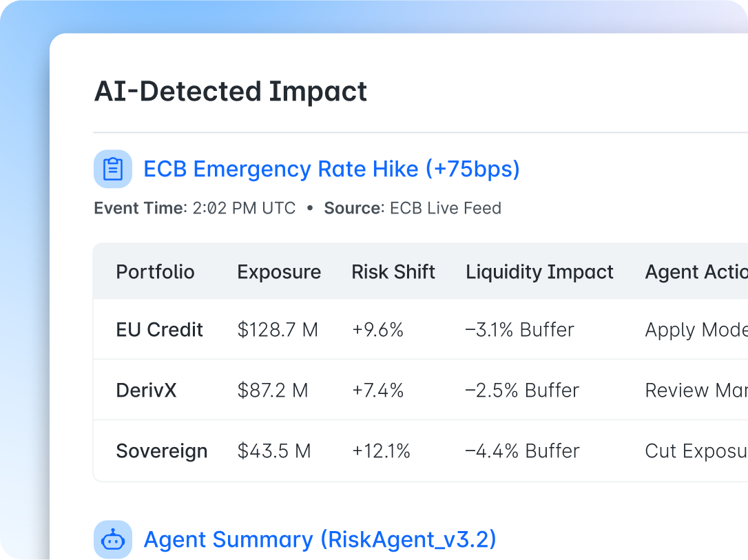Click the Review agent action for DerivX
This screenshot has width=748, height=560.
(696, 391)
